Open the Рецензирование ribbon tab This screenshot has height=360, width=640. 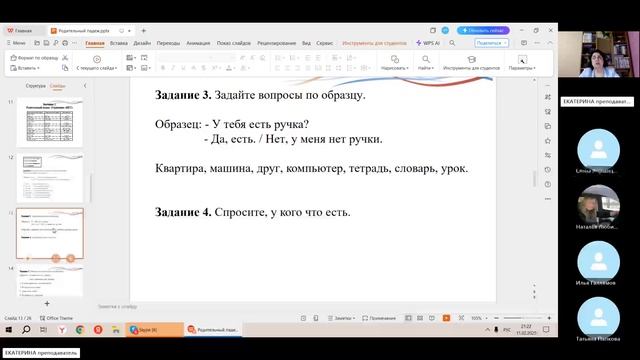tap(276, 43)
